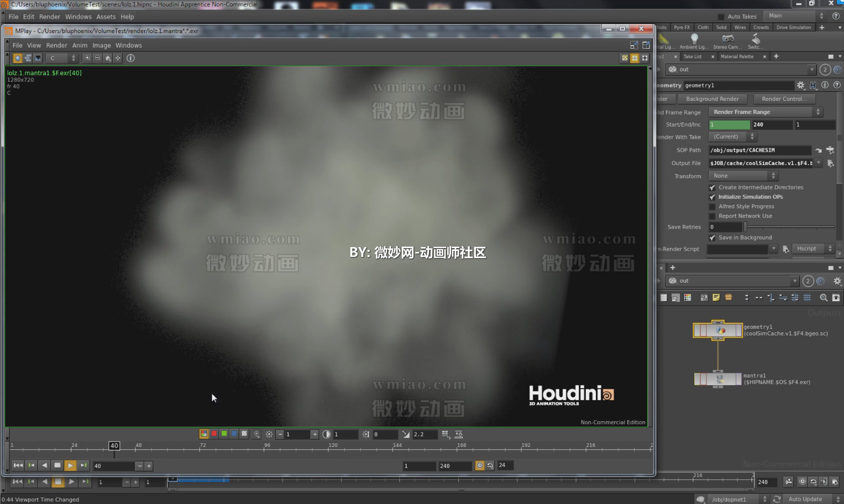Show only the green channel in MPlay

click(224, 434)
